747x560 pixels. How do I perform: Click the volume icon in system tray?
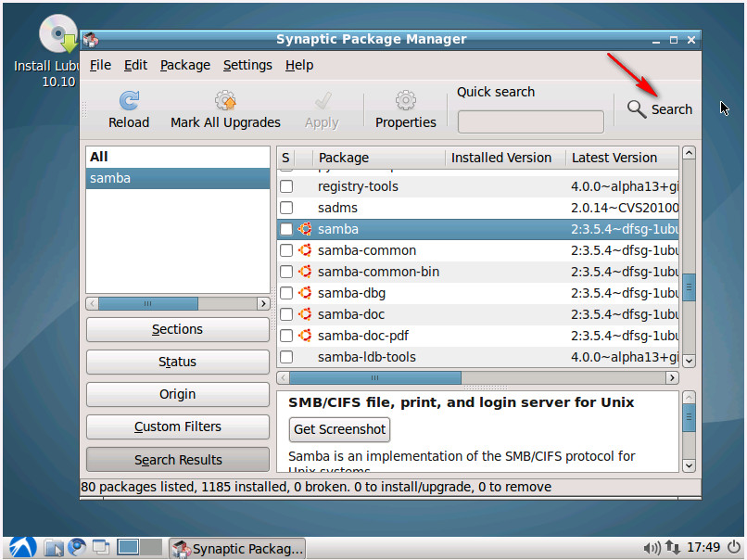pyautogui.click(x=652, y=548)
